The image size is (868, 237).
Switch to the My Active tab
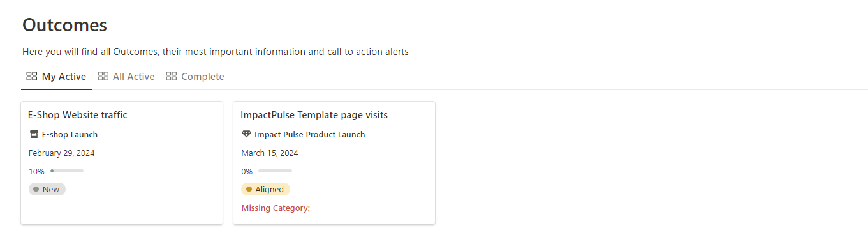coord(56,77)
